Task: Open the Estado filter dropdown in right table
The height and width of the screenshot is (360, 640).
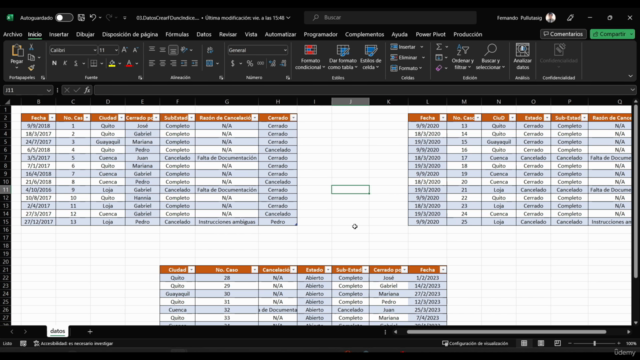Action: tap(547, 118)
